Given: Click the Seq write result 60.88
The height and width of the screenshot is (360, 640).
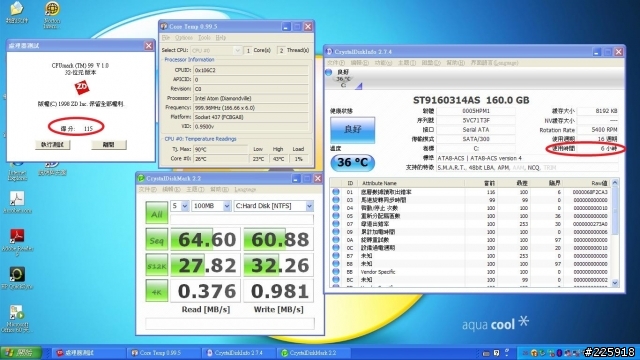Looking at the screenshot, I should pyautogui.click(x=279, y=240).
